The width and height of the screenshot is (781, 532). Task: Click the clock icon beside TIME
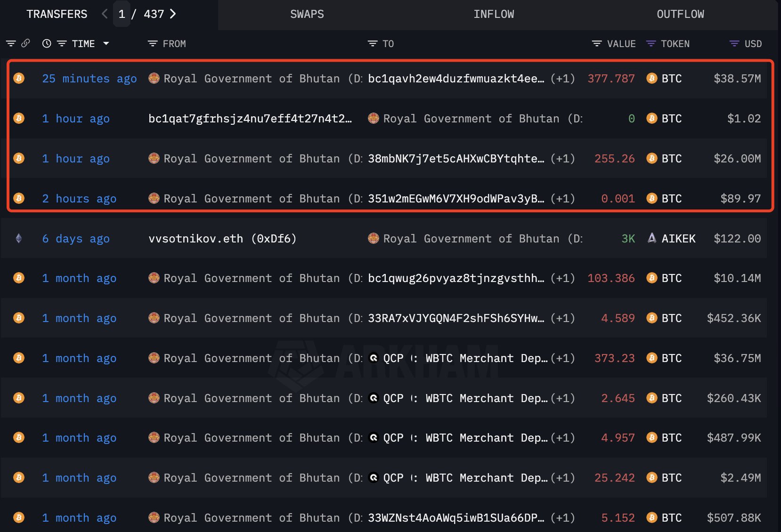click(x=47, y=43)
